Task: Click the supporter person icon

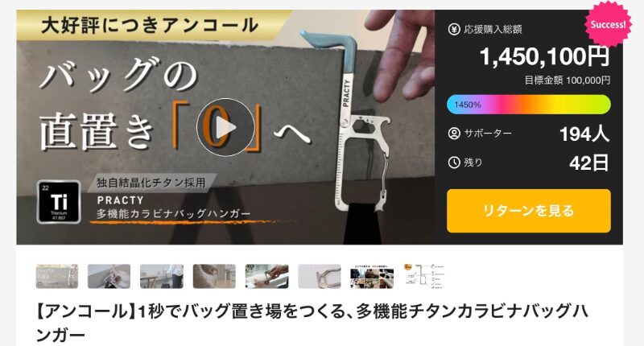Action: tap(454, 134)
